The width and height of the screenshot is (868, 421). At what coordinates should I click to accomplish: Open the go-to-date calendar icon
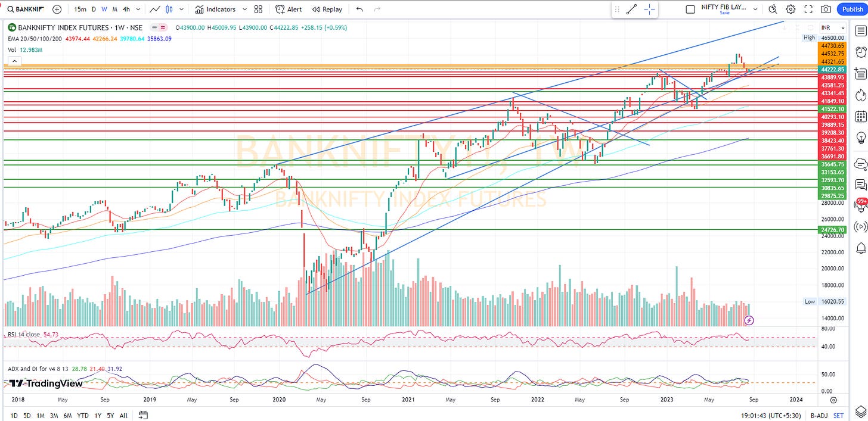click(143, 415)
